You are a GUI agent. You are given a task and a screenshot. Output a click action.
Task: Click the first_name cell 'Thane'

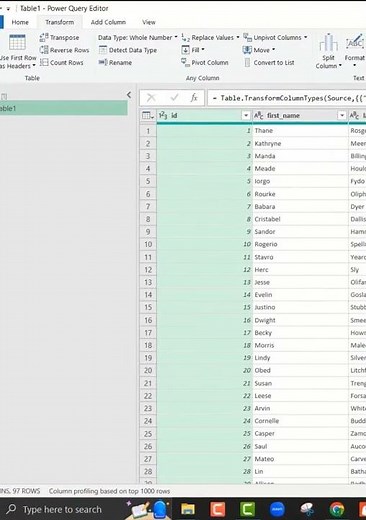pos(300,131)
